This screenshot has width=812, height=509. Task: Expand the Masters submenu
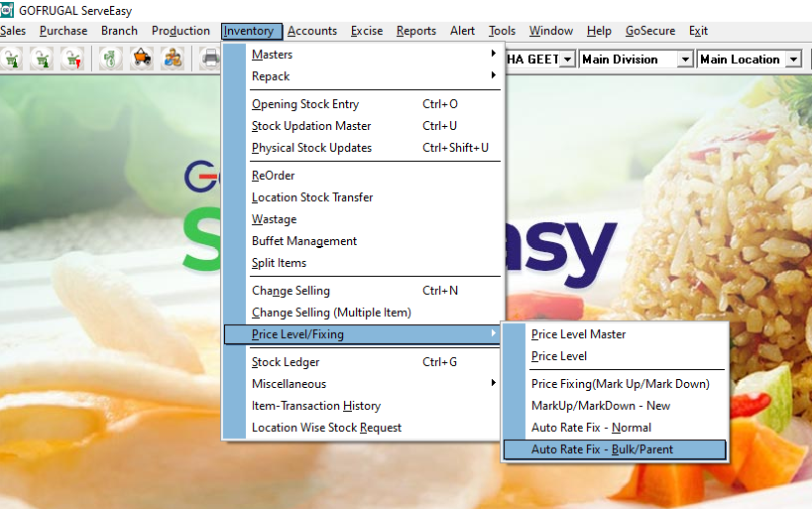(x=363, y=55)
